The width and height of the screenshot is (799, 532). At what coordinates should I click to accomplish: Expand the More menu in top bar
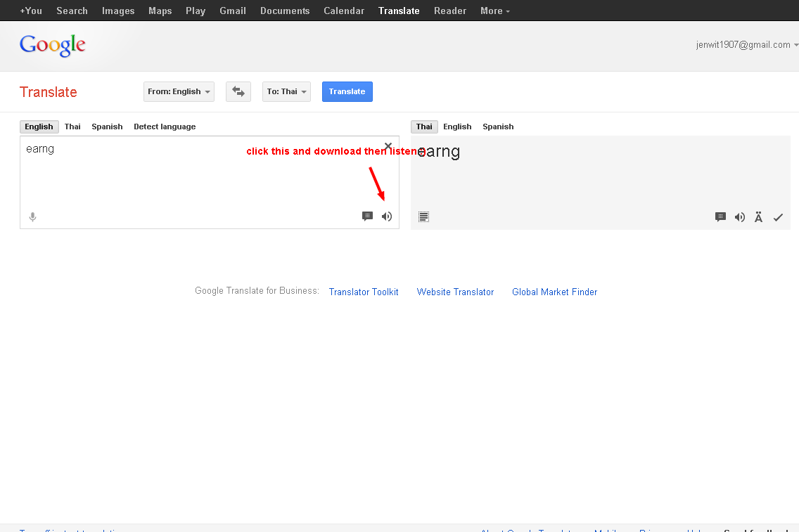point(494,11)
